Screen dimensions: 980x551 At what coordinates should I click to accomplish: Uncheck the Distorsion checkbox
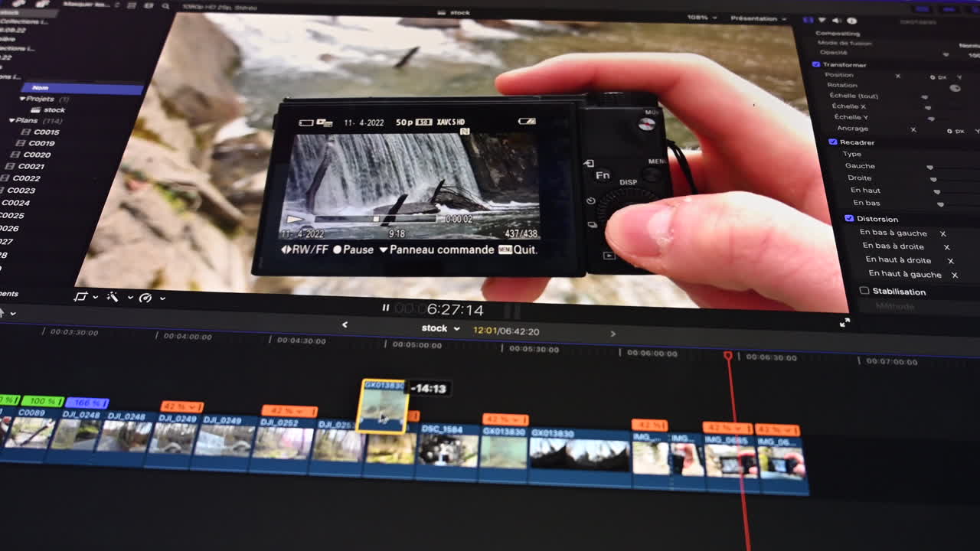pyautogui.click(x=849, y=218)
